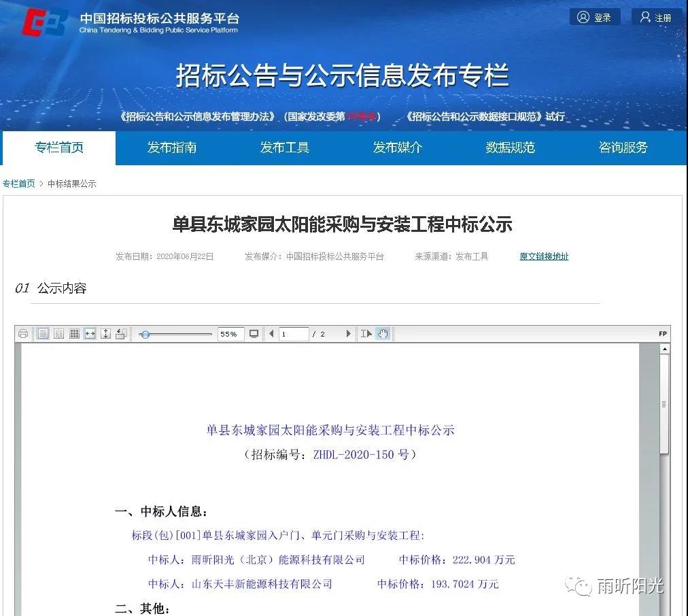Click the print icon in PDF toolbar

23,334
